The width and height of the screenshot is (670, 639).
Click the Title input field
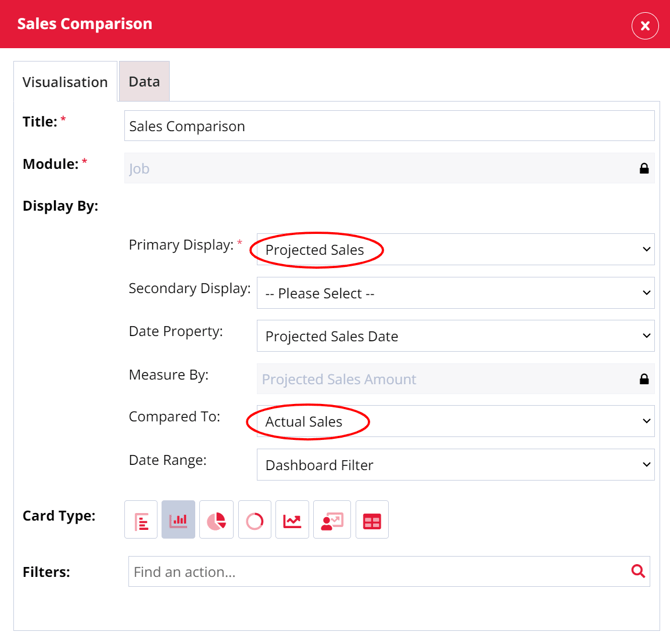coord(389,126)
